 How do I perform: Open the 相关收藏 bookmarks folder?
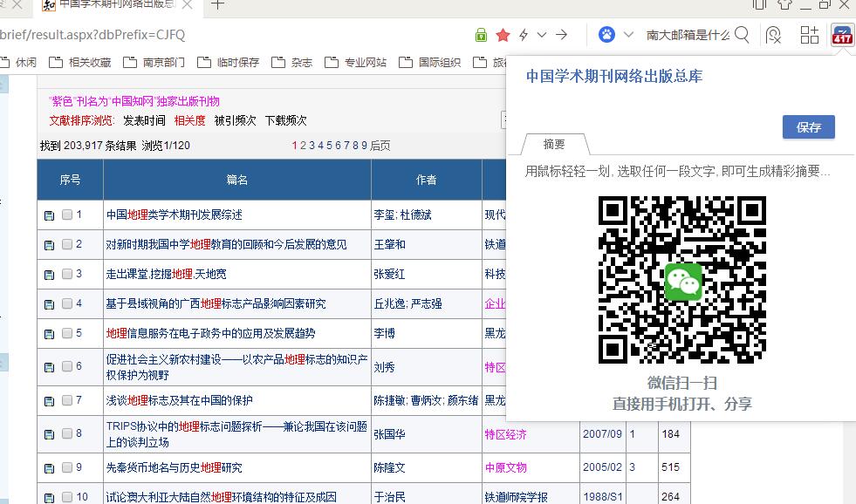tap(80, 62)
